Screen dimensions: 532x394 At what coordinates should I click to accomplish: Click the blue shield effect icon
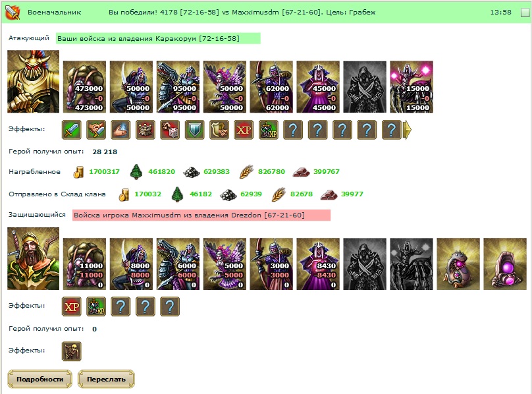click(x=195, y=130)
